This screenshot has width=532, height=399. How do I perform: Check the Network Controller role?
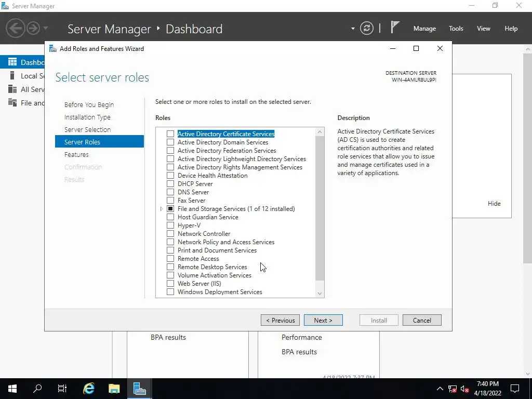coord(170,233)
